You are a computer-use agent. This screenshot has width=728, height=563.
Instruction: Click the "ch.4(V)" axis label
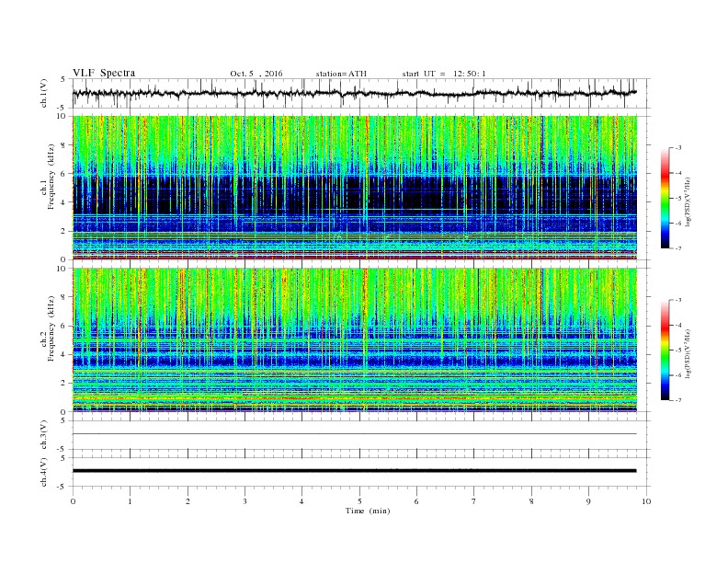coord(44,472)
